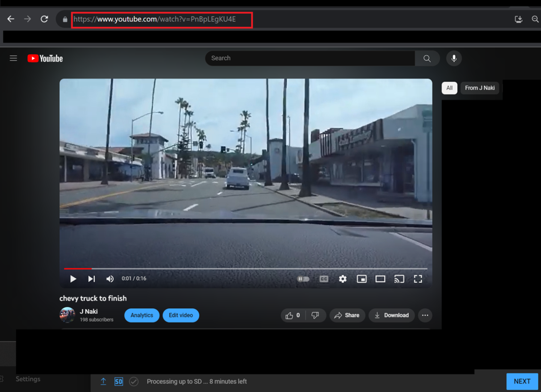
Task: Open video Analytics
Action: pos(142,315)
